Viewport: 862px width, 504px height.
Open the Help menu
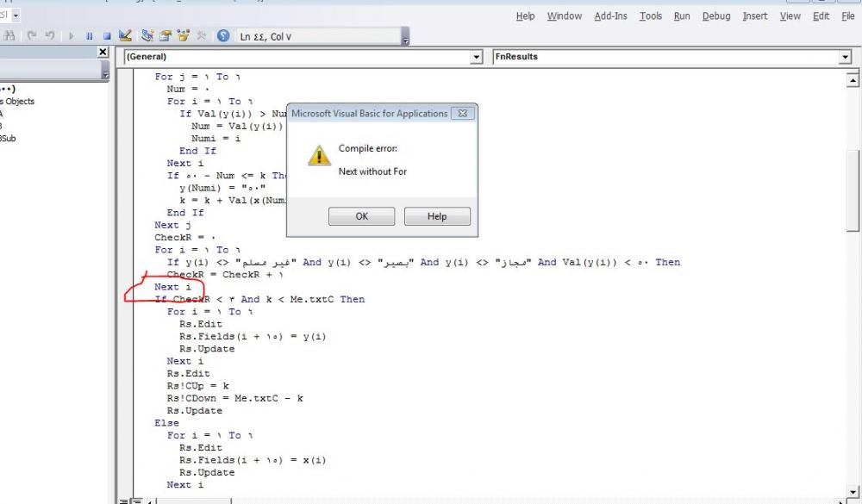pos(525,16)
